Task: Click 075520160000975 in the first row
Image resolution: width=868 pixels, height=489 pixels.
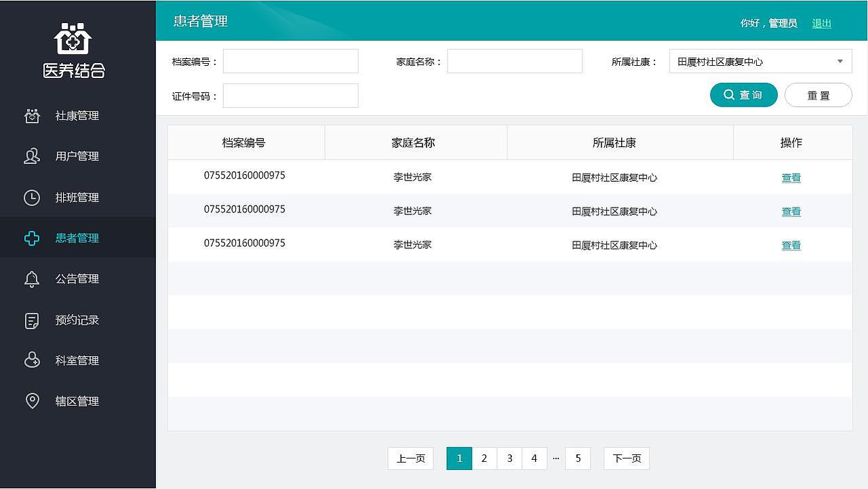Action: click(x=244, y=176)
